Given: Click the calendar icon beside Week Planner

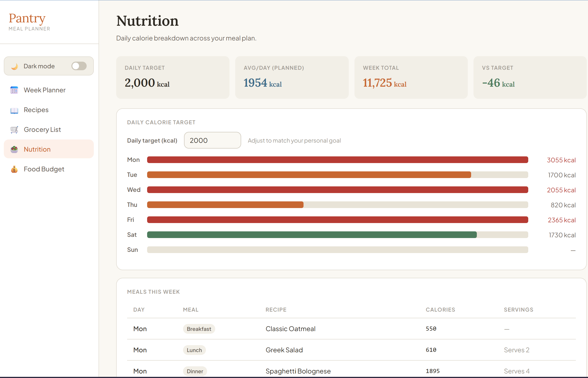Looking at the screenshot, I should (x=14, y=90).
